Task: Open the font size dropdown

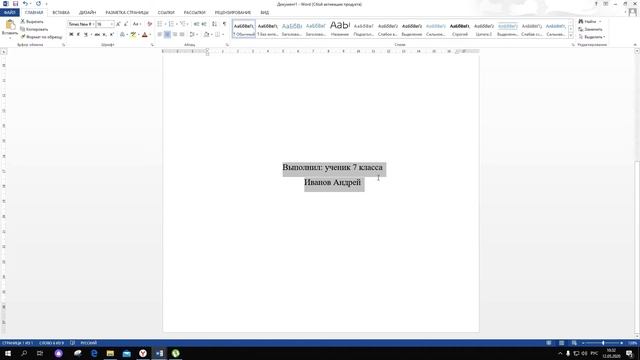Action: point(111,24)
